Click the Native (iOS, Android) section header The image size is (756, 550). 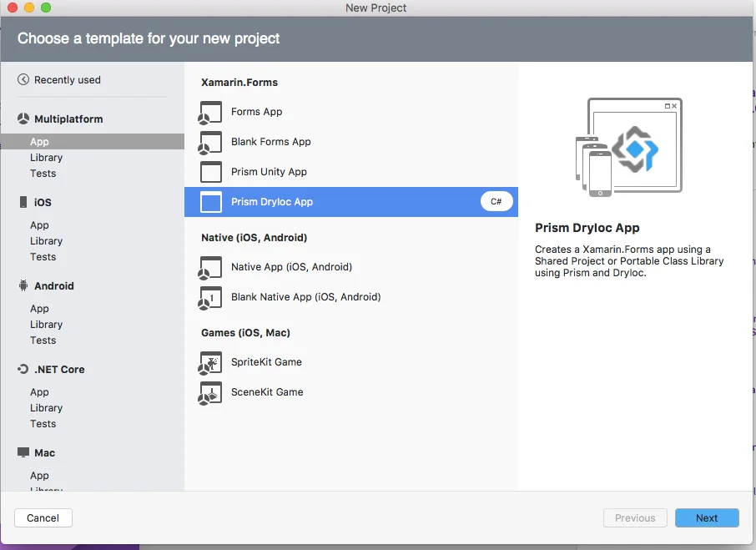click(x=255, y=238)
